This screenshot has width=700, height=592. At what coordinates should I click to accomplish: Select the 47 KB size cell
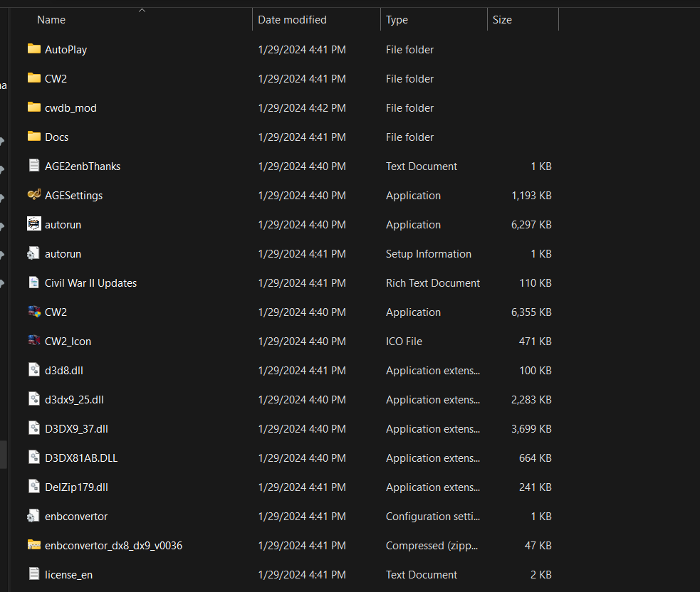point(538,546)
